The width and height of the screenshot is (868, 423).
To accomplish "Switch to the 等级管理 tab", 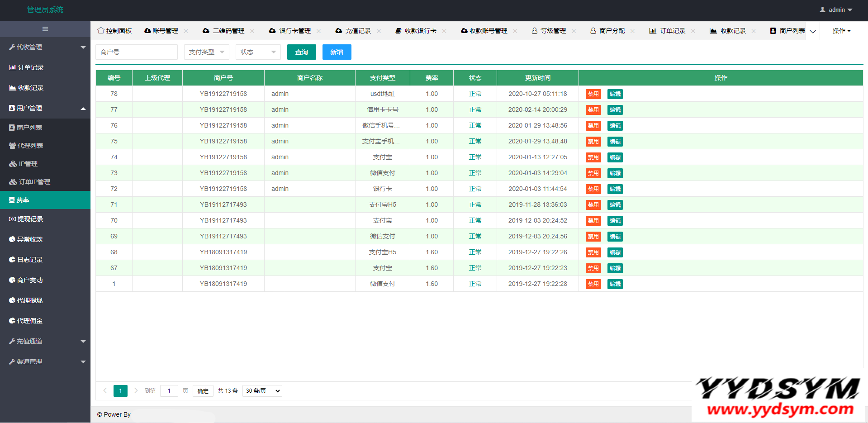I will click(x=553, y=31).
